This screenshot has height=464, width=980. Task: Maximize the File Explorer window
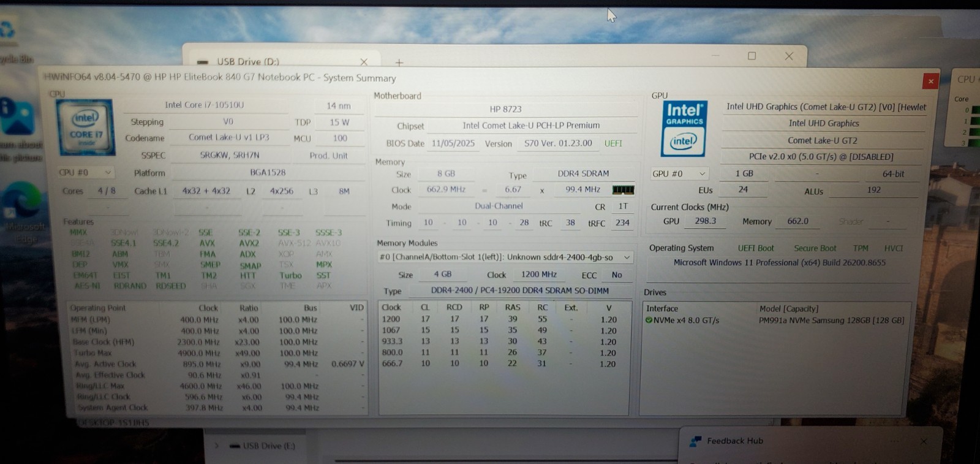(x=752, y=56)
